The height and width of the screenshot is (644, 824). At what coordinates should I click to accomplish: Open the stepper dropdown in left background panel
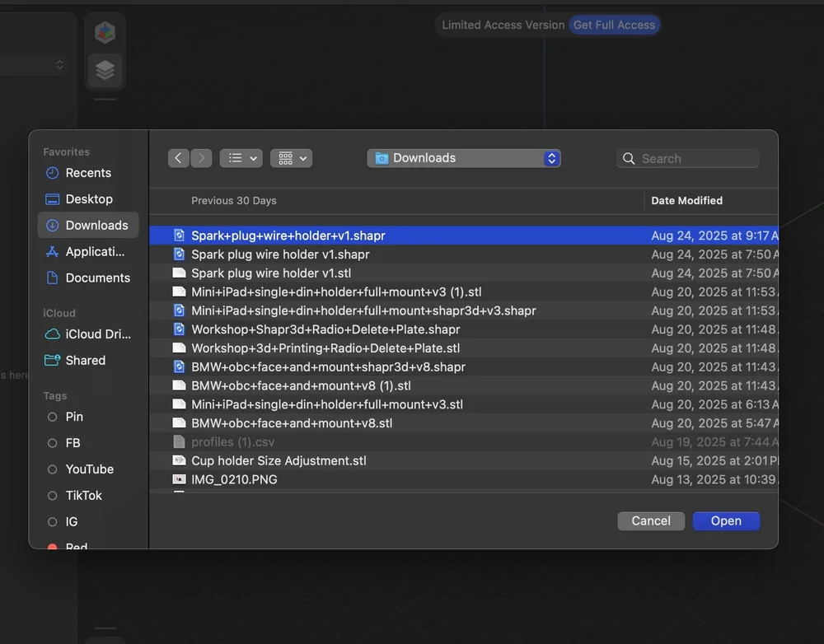coord(59,64)
